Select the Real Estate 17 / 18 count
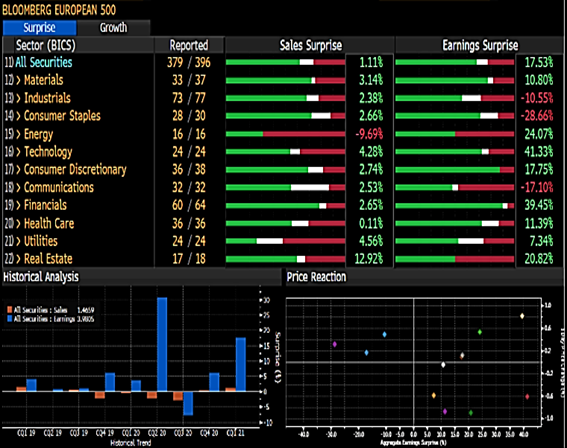 [189, 259]
